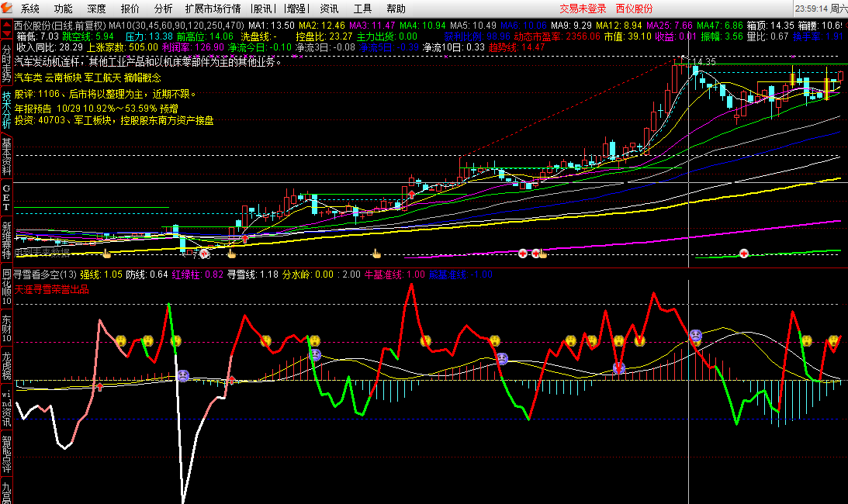Click the 箱低: 7.03 value
848x504 pixels.
[37, 36]
